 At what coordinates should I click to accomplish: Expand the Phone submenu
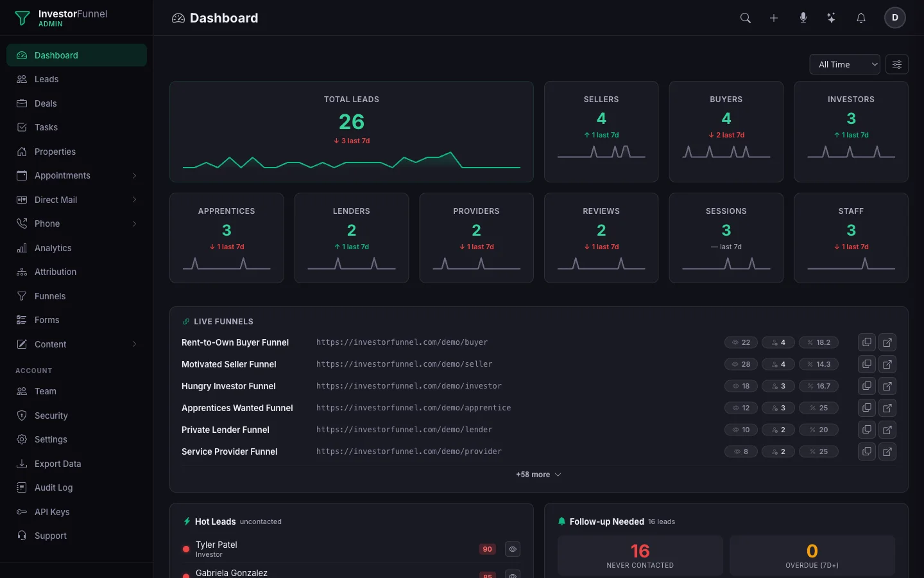point(134,223)
